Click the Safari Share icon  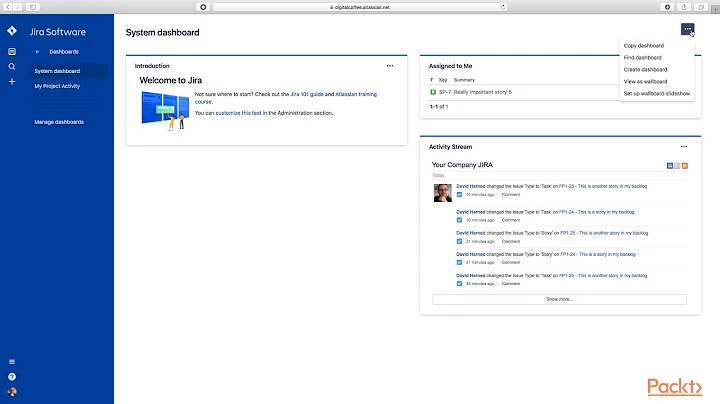coord(684,7)
